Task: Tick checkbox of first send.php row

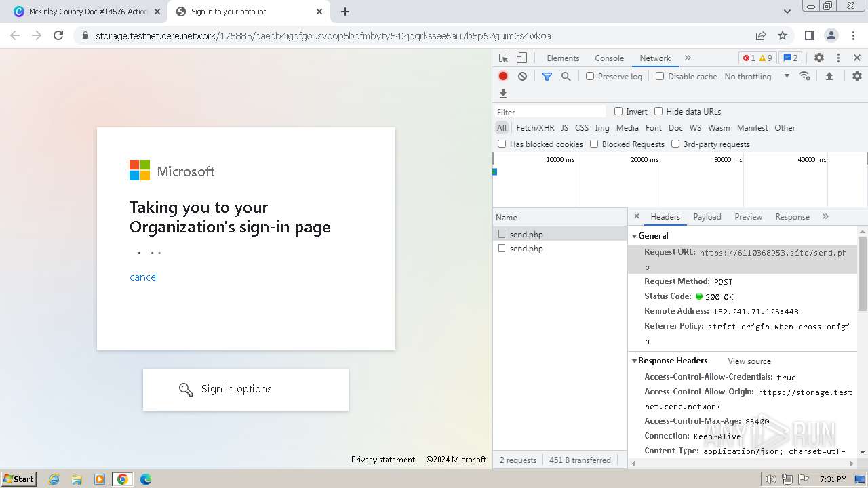Action: (x=502, y=234)
